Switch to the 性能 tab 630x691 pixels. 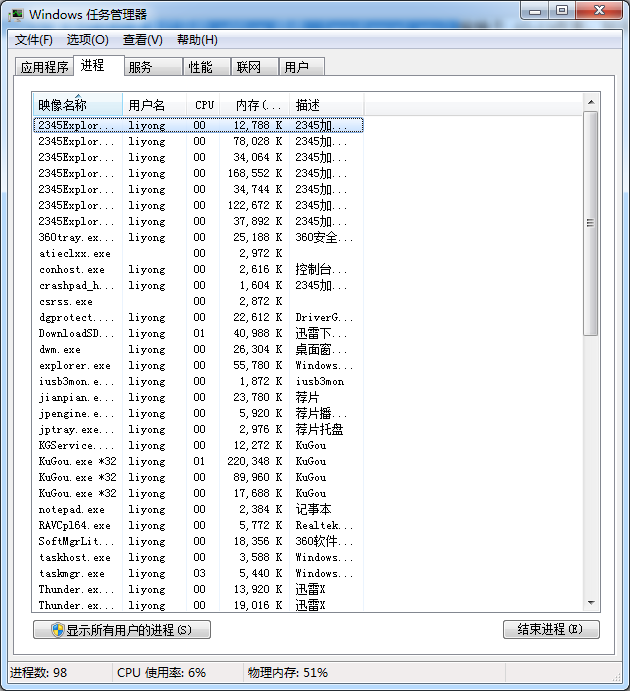point(207,67)
